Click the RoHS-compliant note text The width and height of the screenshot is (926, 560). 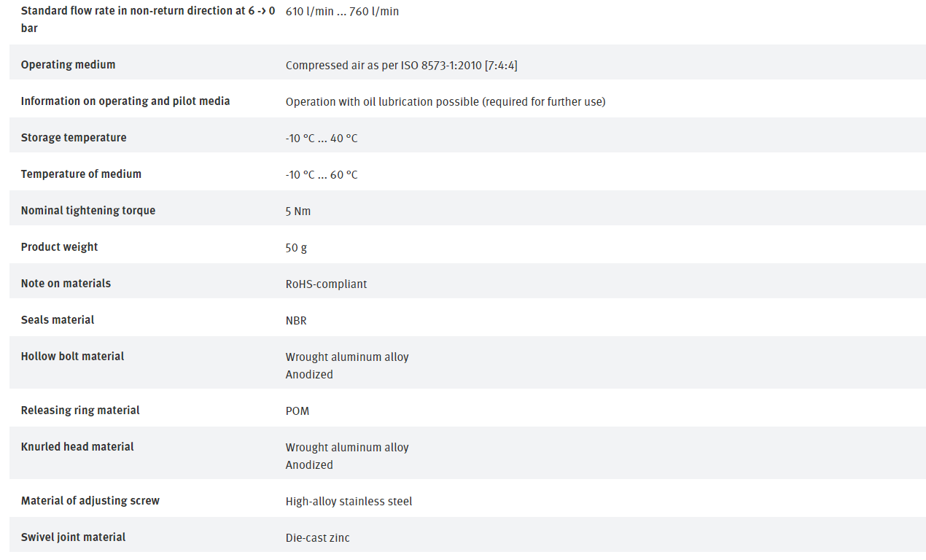[326, 284]
